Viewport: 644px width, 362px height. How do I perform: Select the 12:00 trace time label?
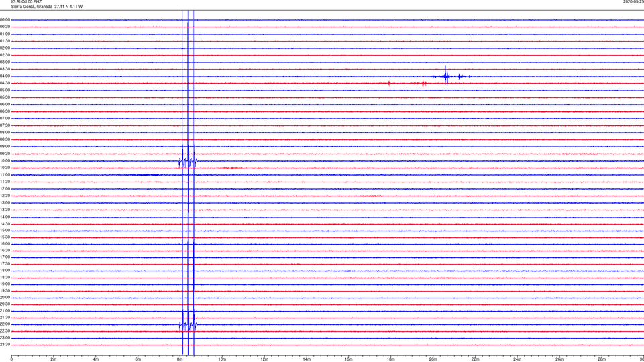tap(5, 189)
